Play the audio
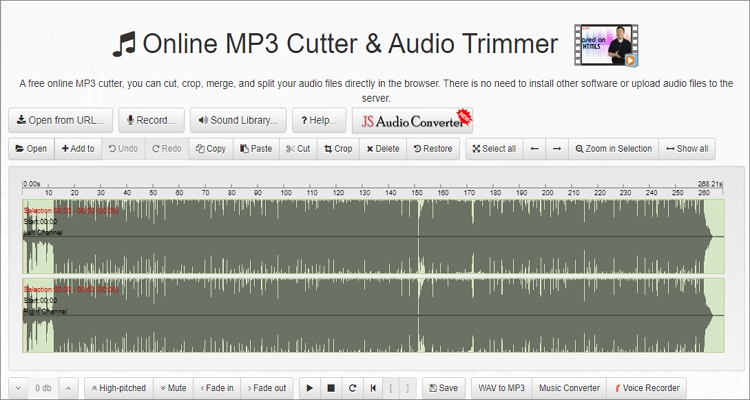Viewport: 750px width, 400px height. [309, 388]
